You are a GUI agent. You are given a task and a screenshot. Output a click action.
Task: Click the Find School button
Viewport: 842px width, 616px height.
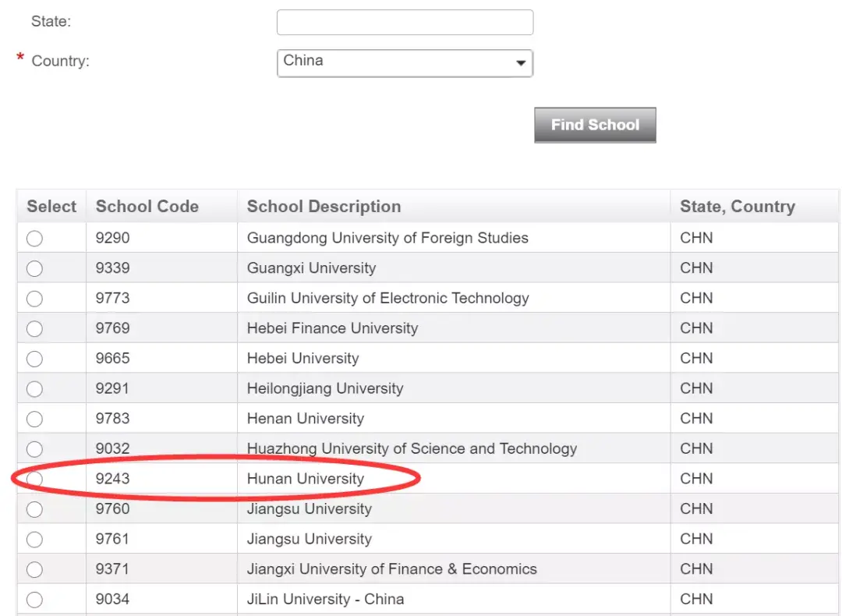(x=595, y=125)
